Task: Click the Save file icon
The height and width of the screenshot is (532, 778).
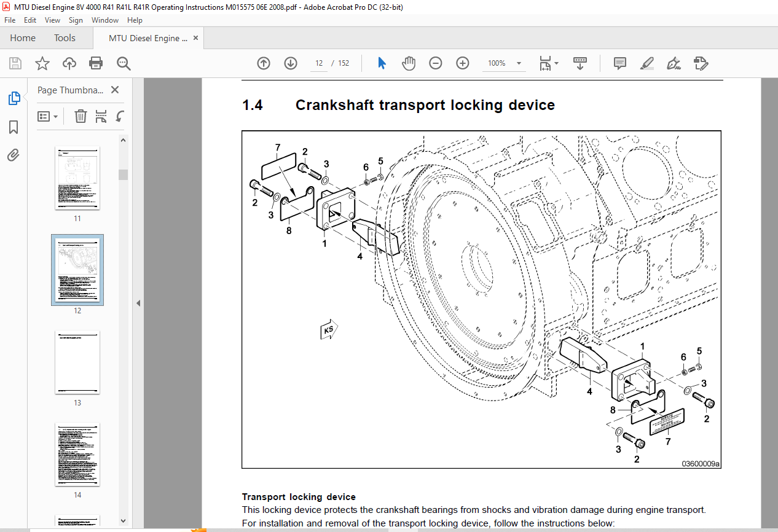Action: click(15, 63)
